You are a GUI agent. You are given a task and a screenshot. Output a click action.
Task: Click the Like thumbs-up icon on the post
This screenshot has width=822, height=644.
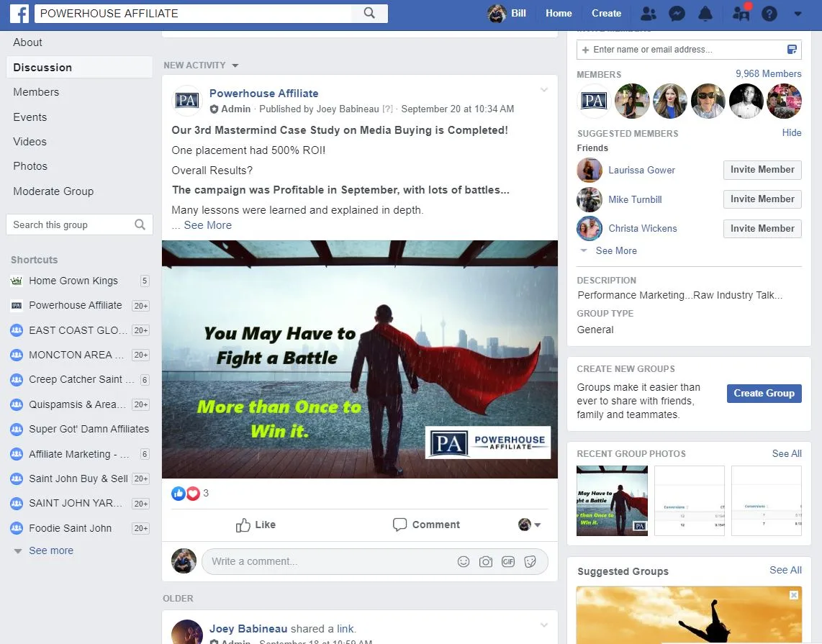243,525
